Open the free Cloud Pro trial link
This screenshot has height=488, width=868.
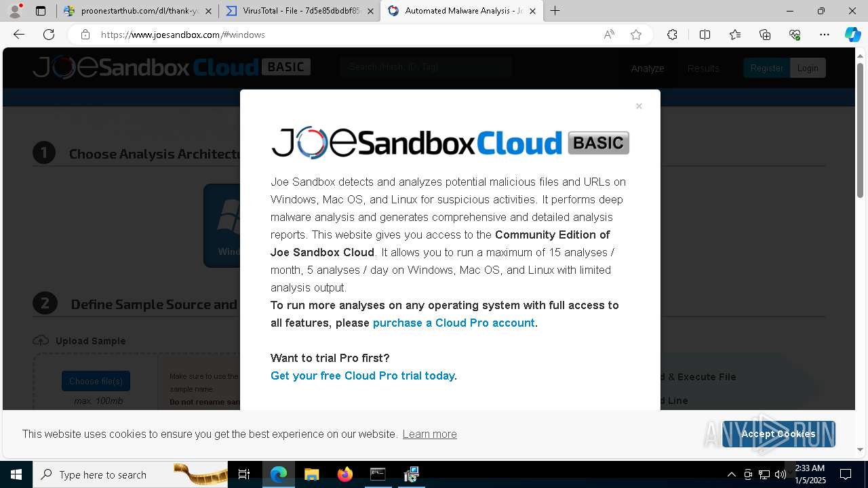click(362, 376)
